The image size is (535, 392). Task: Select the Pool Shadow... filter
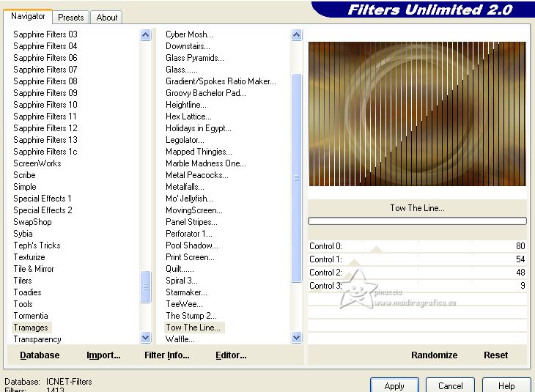point(192,245)
